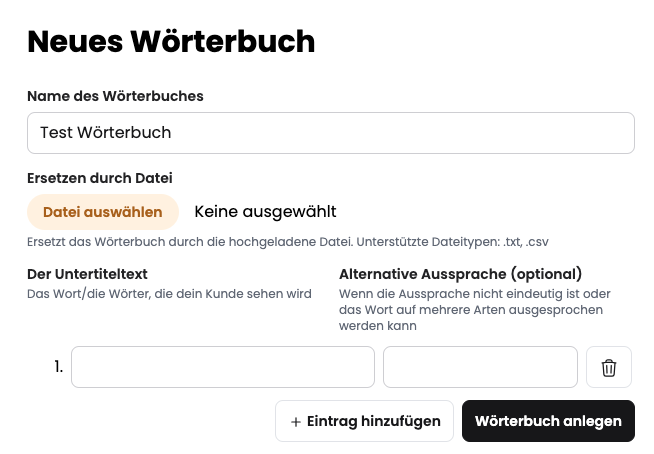Click the 'Alternative Aussprache (optional)' column heading
The height and width of the screenshot is (454, 654).
(x=460, y=274)
